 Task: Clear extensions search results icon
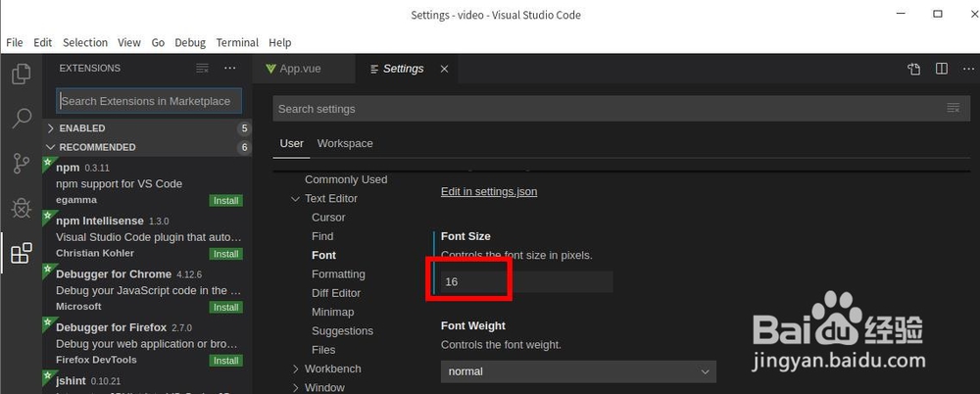[202, 69]
